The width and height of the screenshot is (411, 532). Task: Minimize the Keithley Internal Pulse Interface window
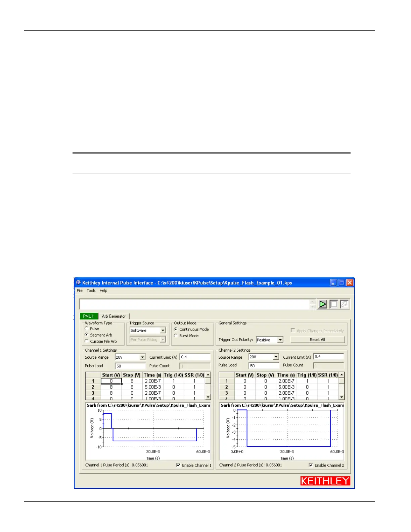click(x=333, y=282)
